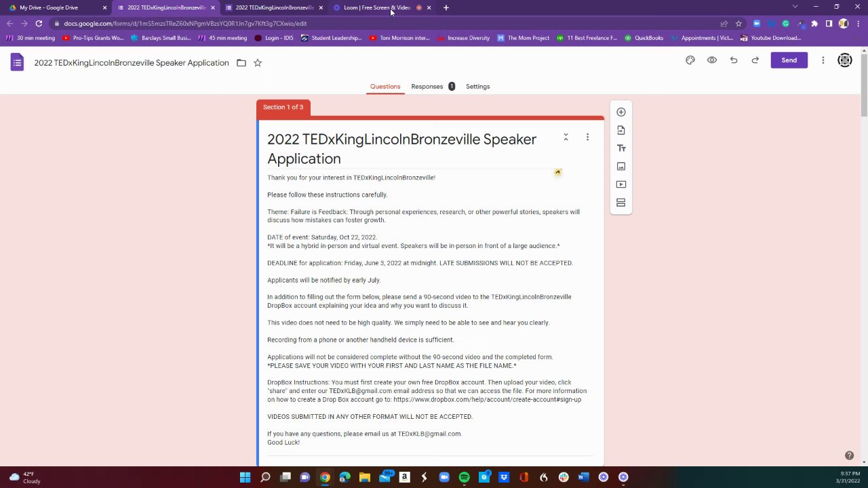868x488 pixels.
Task: Click the Add section icon
Action: (x=621, y=203)
